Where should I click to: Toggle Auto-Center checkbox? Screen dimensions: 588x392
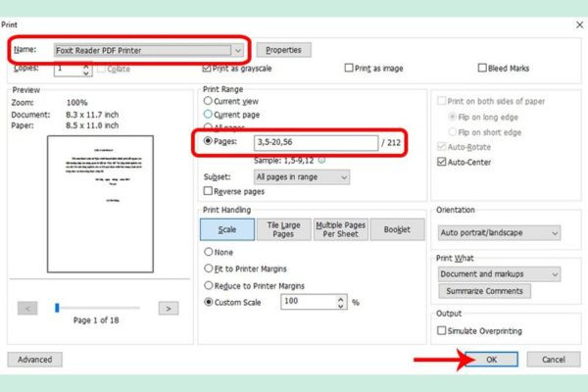point(442,162)
